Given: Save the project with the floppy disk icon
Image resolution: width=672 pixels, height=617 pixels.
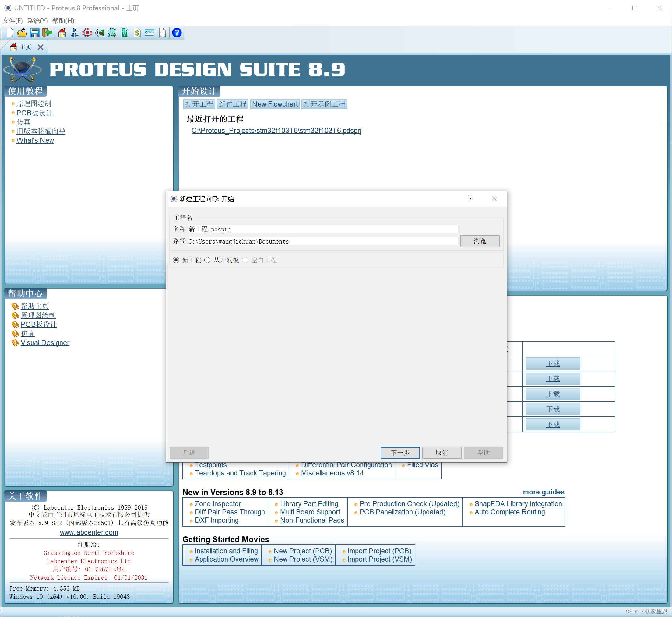Looking at the screenshot, I should 34,32.
